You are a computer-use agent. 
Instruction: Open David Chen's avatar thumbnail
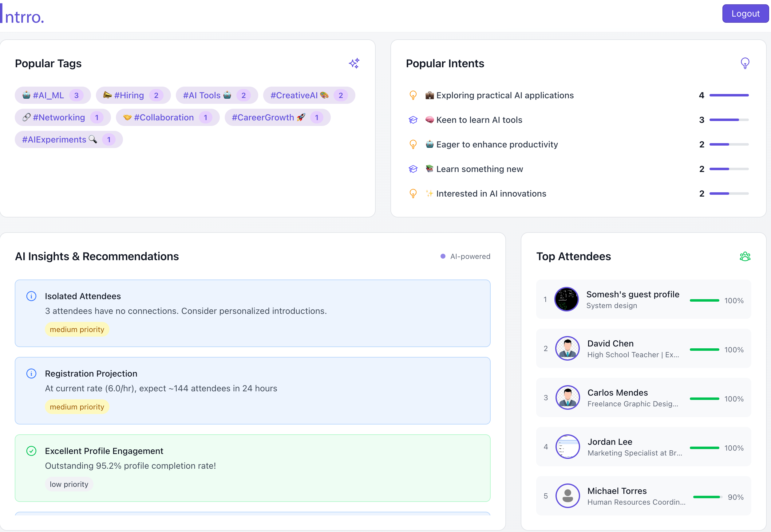(567, 348)
